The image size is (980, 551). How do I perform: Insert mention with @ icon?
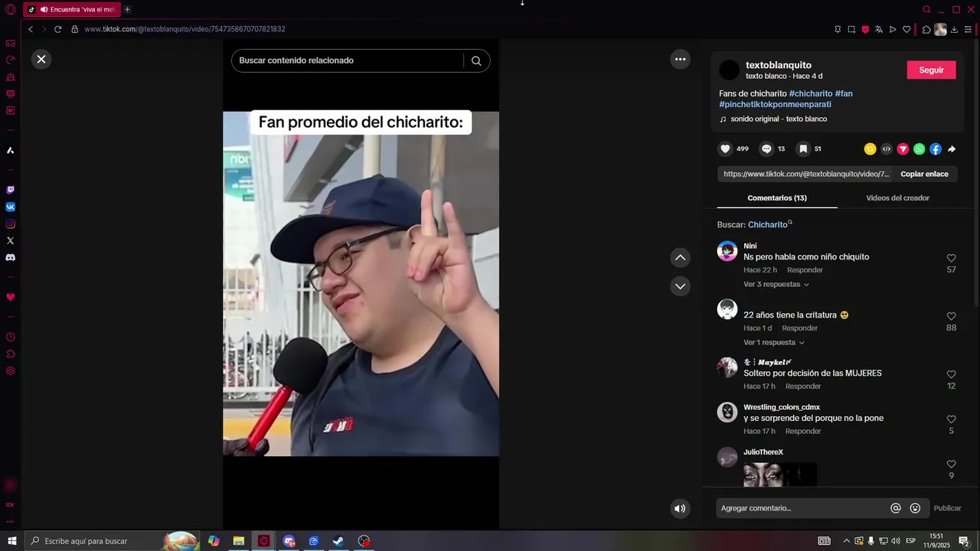(896, 508)
